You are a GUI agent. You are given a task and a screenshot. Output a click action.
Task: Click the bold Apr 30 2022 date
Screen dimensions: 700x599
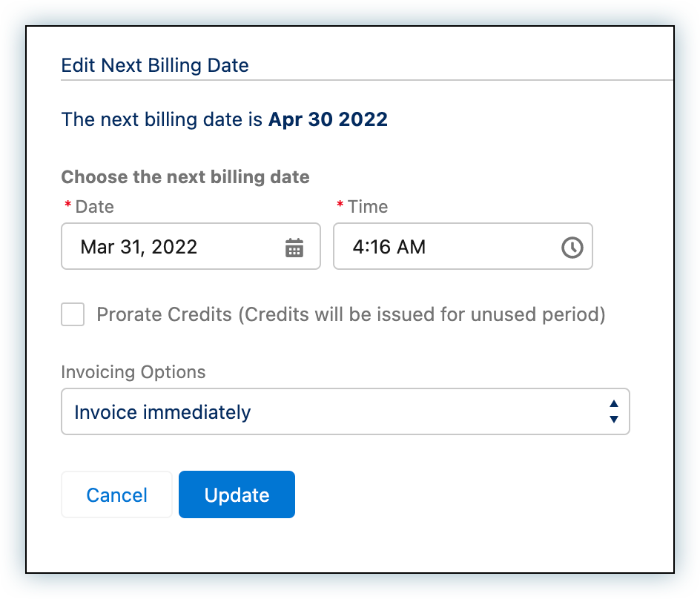(x=328, y=119)
